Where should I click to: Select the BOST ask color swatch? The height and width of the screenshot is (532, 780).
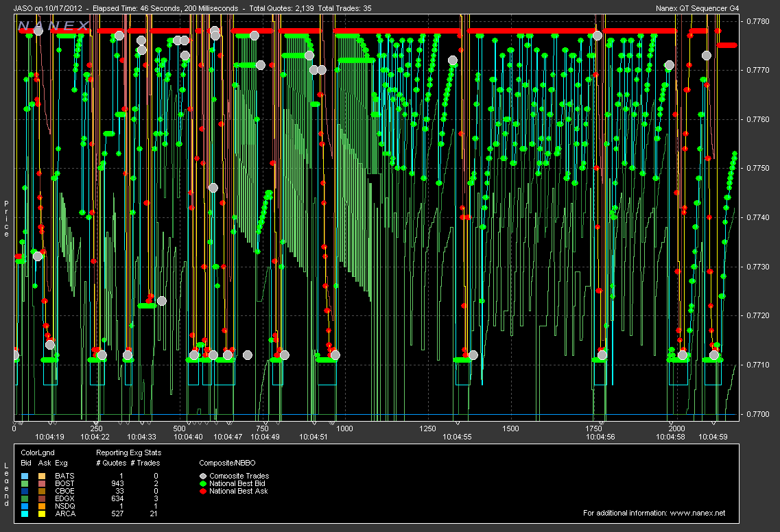tap(43, 484)
